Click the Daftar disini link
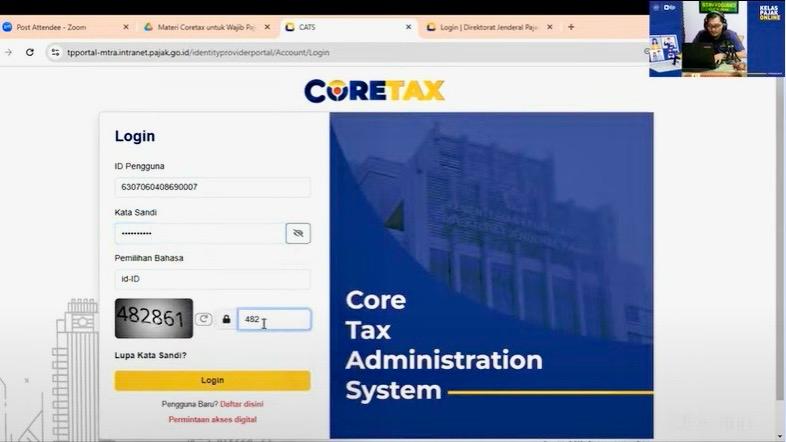 (242, 404)
